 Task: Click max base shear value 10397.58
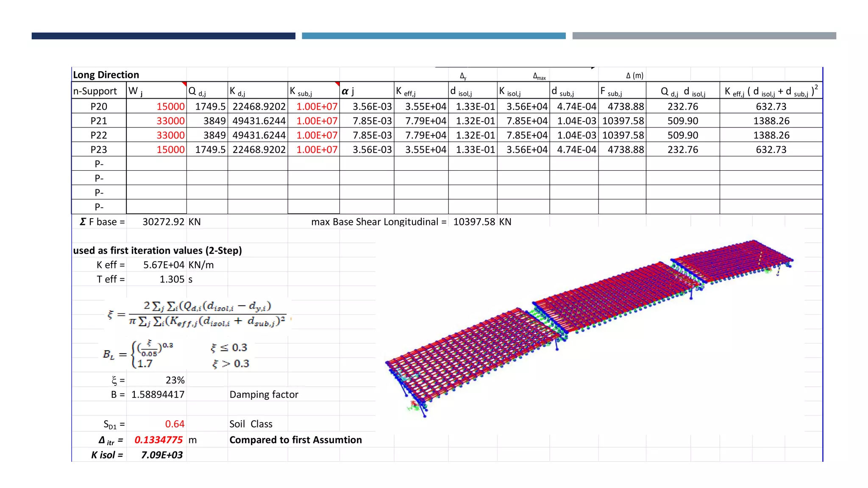474,222
